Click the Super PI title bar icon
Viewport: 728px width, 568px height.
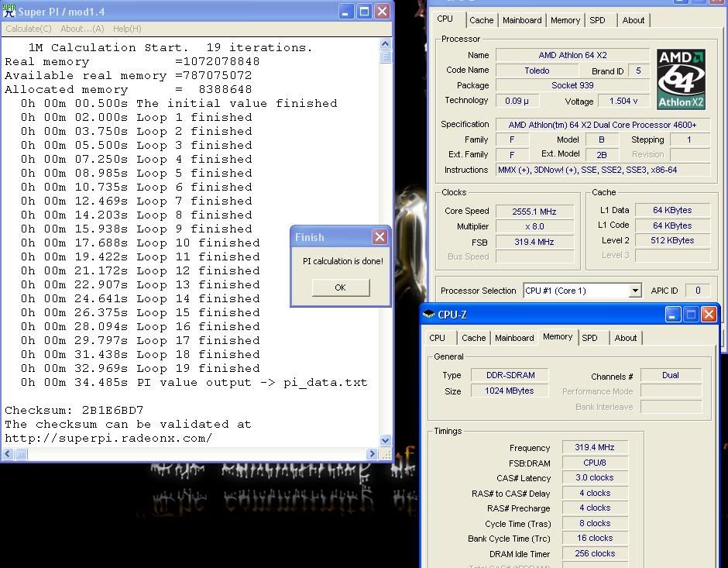[x=9, y=12]
